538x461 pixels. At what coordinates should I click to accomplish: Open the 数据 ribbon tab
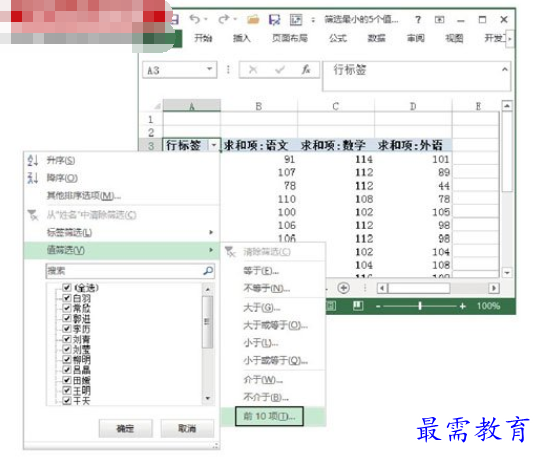pos(376,38)
